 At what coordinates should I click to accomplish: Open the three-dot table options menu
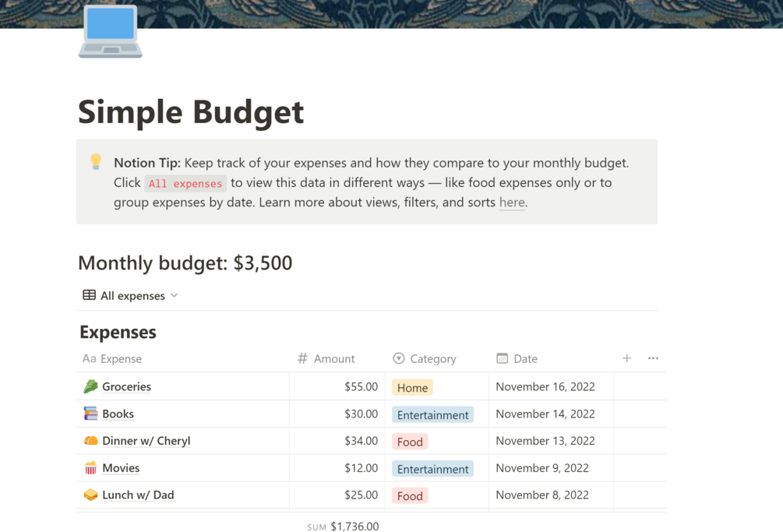(x=653, y=358)
